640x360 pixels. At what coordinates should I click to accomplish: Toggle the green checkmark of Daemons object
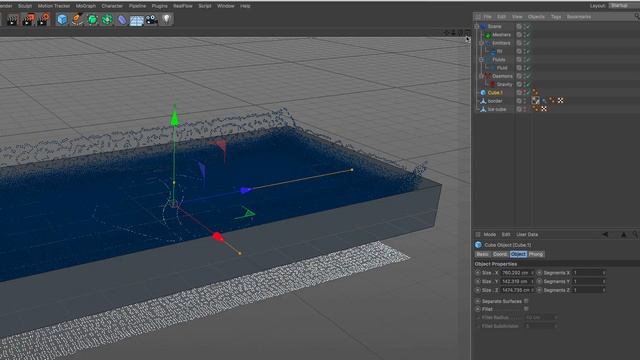[x=527, y=76]
